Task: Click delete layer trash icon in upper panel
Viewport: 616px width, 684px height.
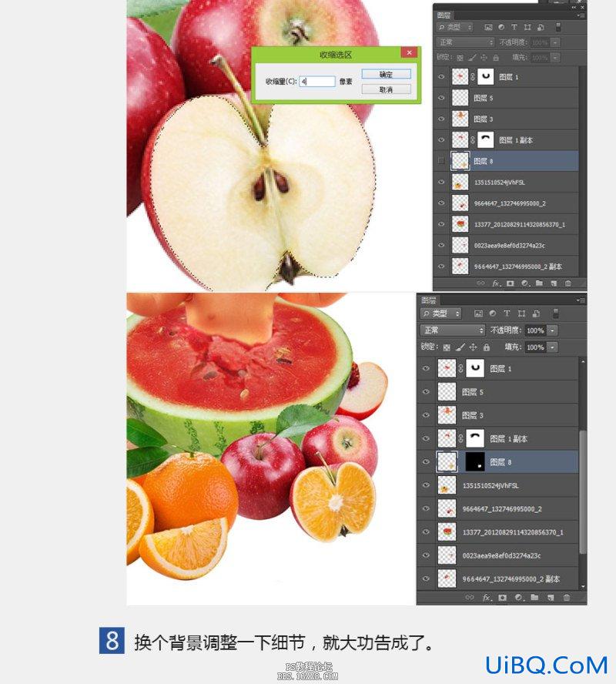Action: click(x=568, y=283)
